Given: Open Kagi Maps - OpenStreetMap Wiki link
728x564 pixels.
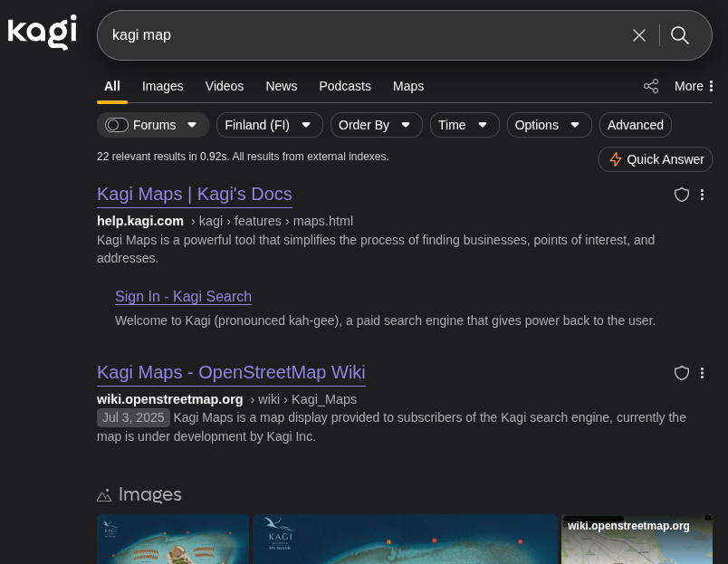Looking at the screenshot, I should [x=231, y=372].
